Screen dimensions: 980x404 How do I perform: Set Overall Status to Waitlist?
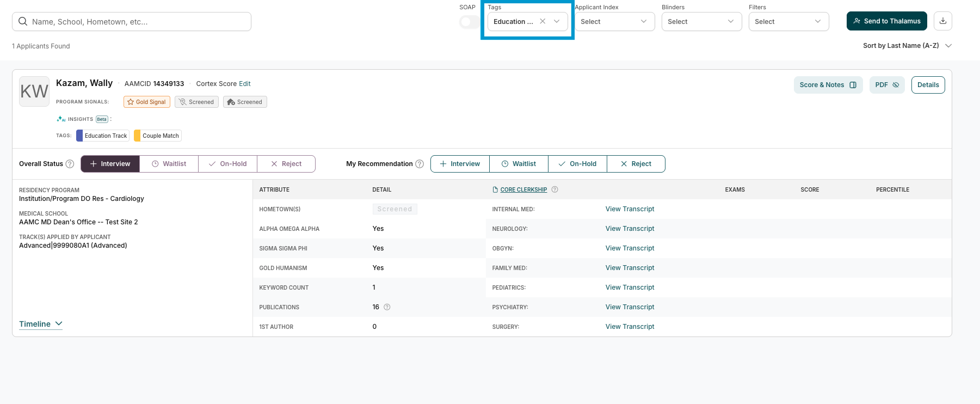pos(169,164)
